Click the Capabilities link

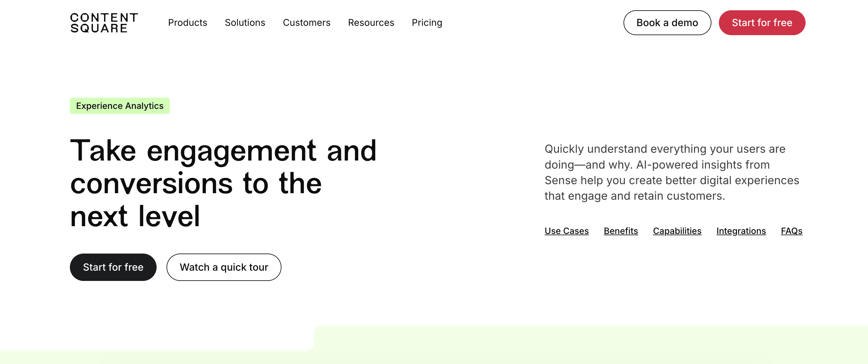point(677,231)
